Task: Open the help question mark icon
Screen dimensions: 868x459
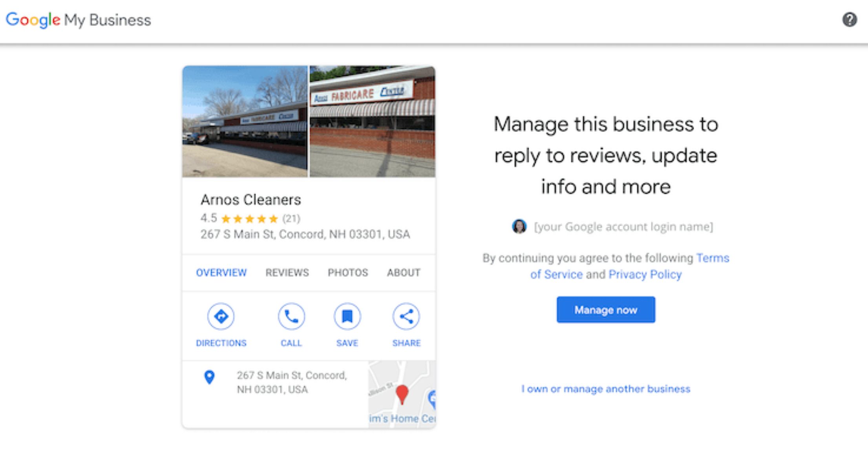Action: coord(850,20)
